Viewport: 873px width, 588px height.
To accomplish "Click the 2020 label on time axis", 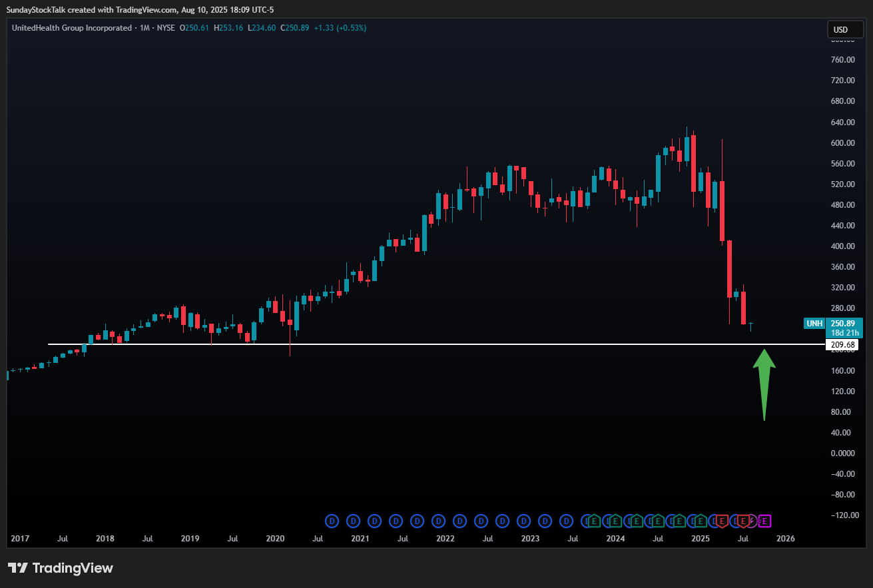I will pyautogui.click(x=275, y=537).
